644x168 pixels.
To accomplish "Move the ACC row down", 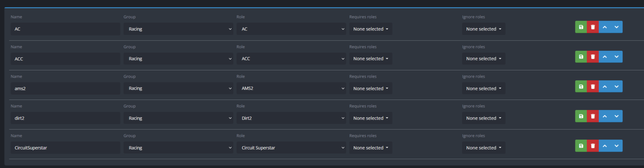I will (x=616, y=57).
